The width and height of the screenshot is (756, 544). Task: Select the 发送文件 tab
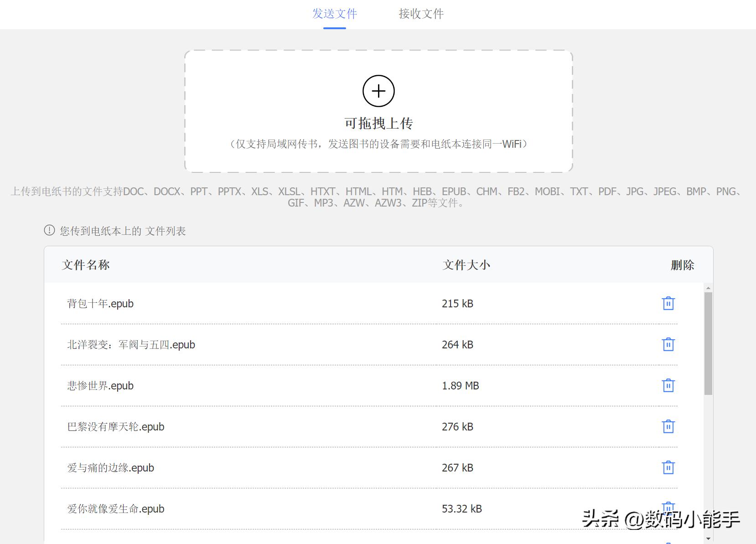point(334,14)
